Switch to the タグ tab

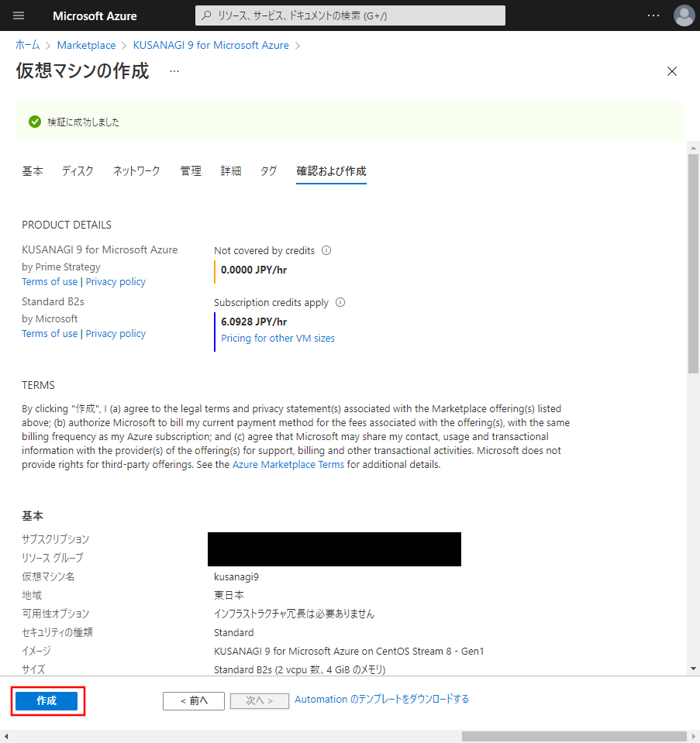point(268,171)
